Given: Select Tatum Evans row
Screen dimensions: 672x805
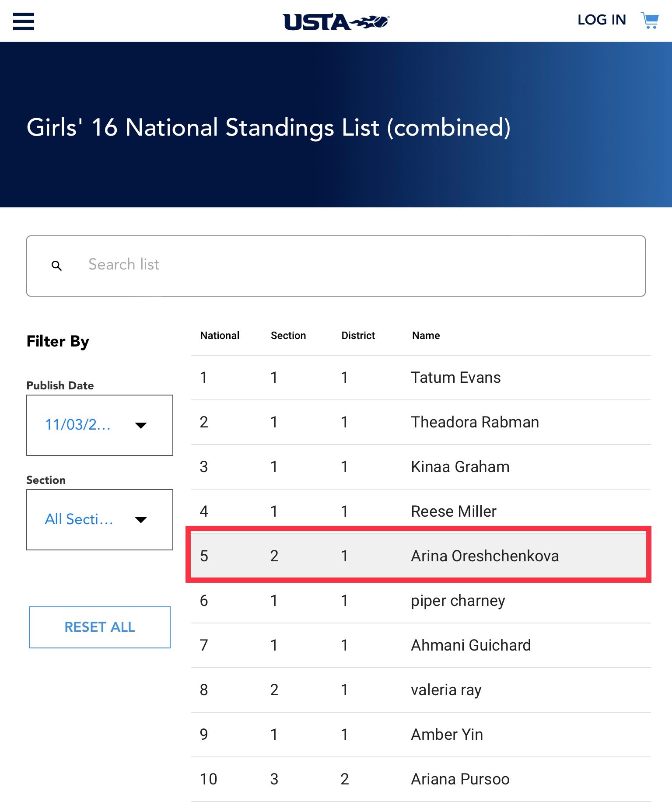Looking at the screenshot, I should point(455,378).
